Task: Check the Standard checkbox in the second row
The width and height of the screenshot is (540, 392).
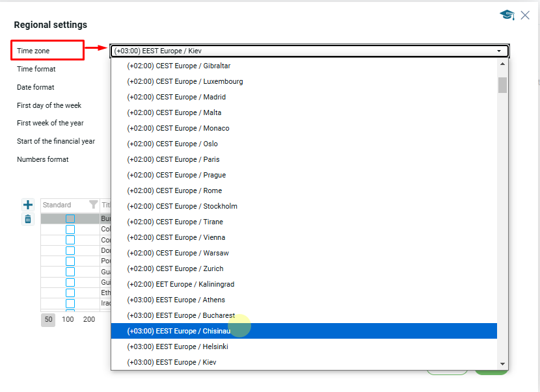Action: (x=70, y=229)
